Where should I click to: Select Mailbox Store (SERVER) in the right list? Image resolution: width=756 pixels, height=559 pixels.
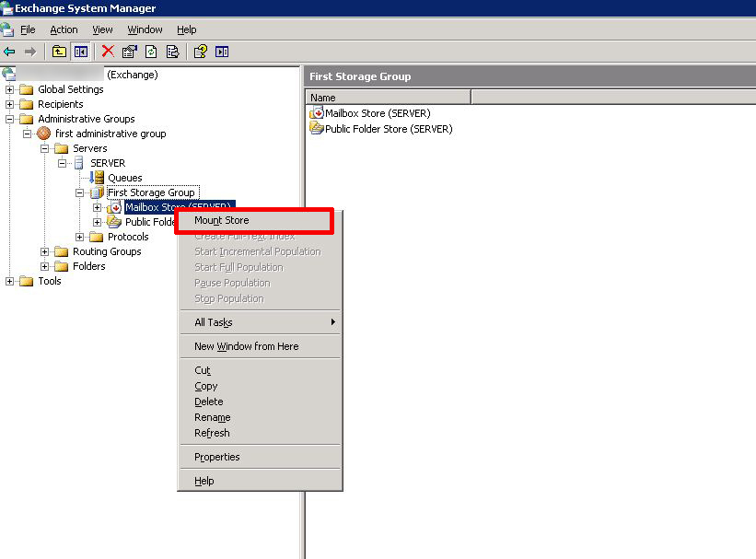(x=378, y=113)
